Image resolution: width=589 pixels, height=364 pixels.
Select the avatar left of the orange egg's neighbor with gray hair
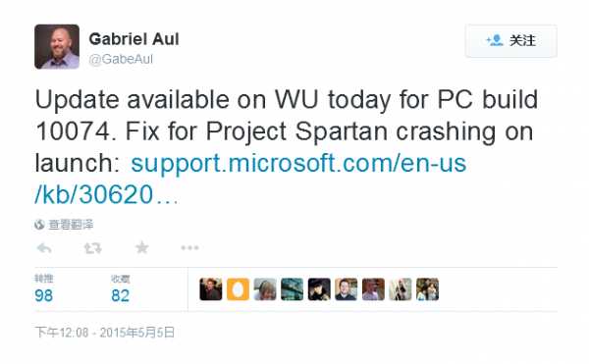(x=238, y=289)
